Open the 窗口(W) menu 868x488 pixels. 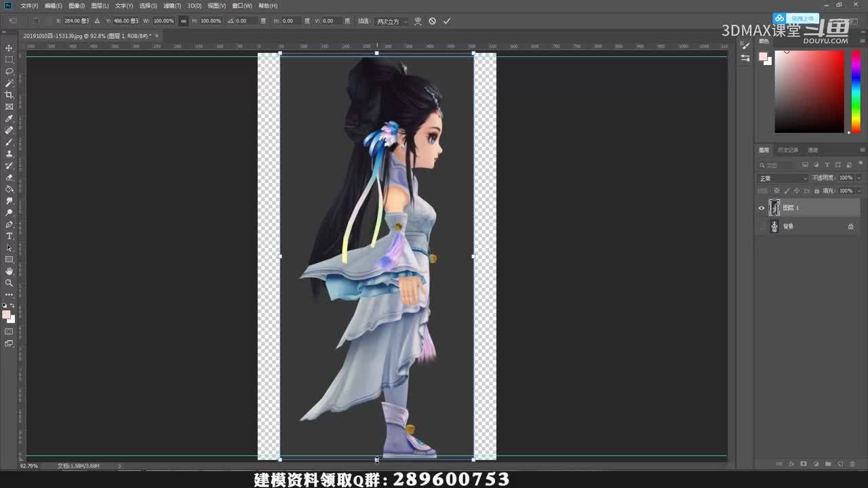click(x=242, y=5)
